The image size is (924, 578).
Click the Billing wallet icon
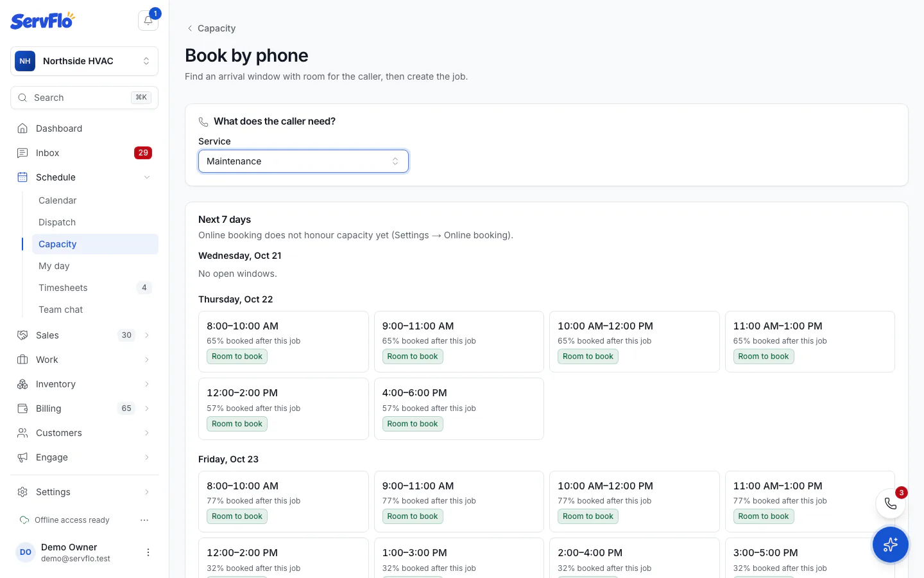click(x=22, y=408)
